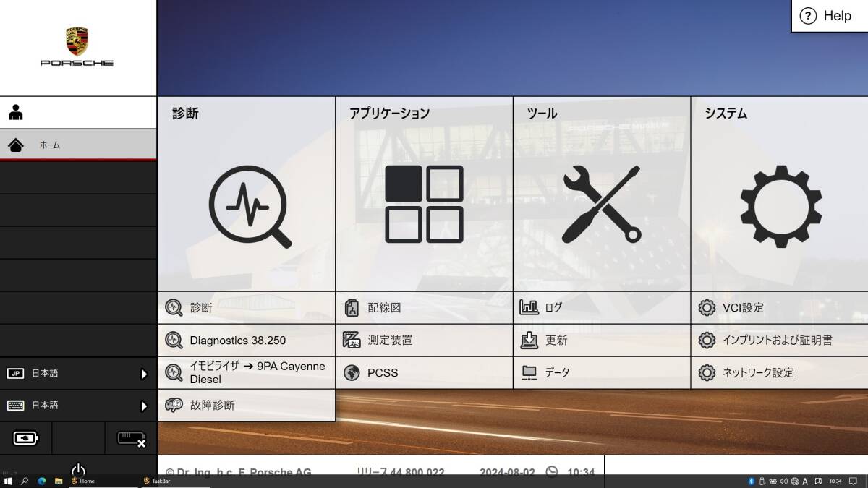
Task: Click the Diagnostics 38.250 magnifier icon
Action: coord(174,340)
